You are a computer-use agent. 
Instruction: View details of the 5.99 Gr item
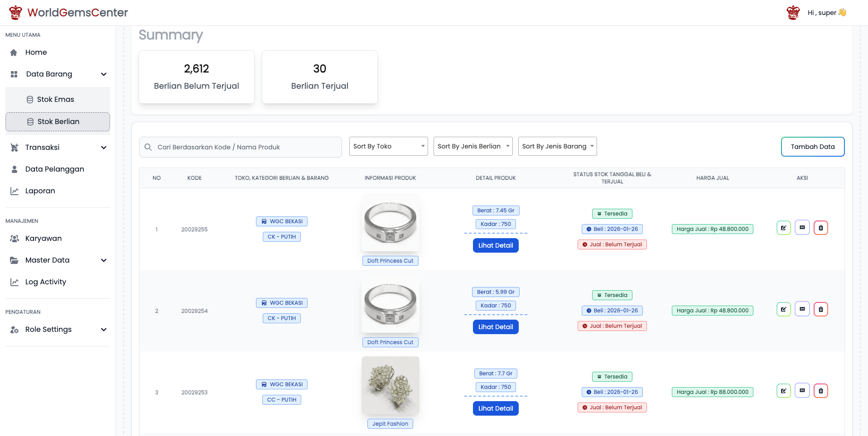tap(496, 327)
